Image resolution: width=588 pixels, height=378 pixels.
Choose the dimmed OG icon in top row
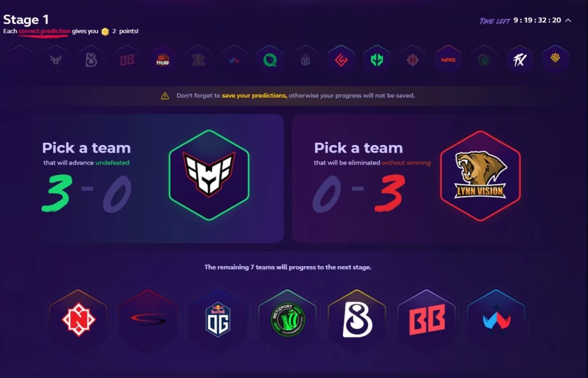pyautogui.click(x=305, y=60)
